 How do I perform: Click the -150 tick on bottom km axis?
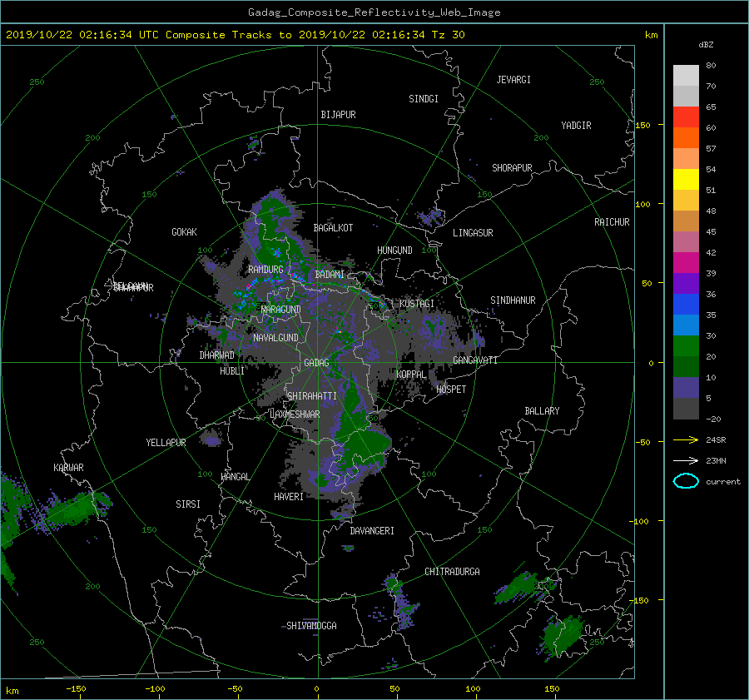(x=76, y=689)
